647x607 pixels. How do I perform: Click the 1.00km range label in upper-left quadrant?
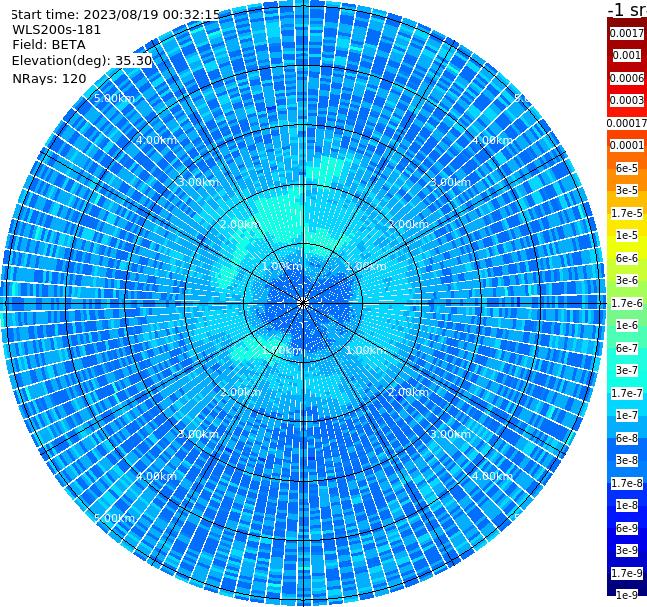click(282, 266)
